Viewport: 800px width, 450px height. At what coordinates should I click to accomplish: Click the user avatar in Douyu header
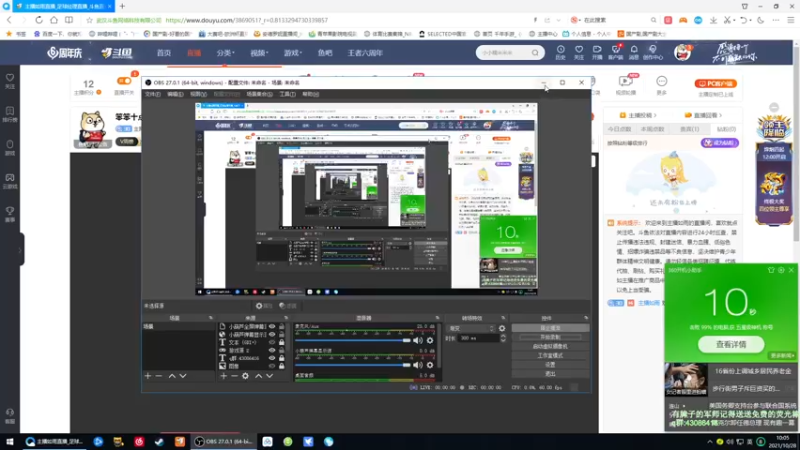[x=682, y=53]
